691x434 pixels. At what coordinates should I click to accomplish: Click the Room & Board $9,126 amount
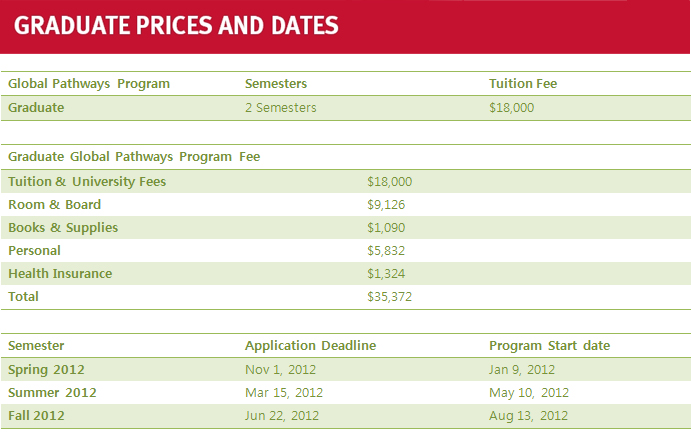tap(386, 204)
